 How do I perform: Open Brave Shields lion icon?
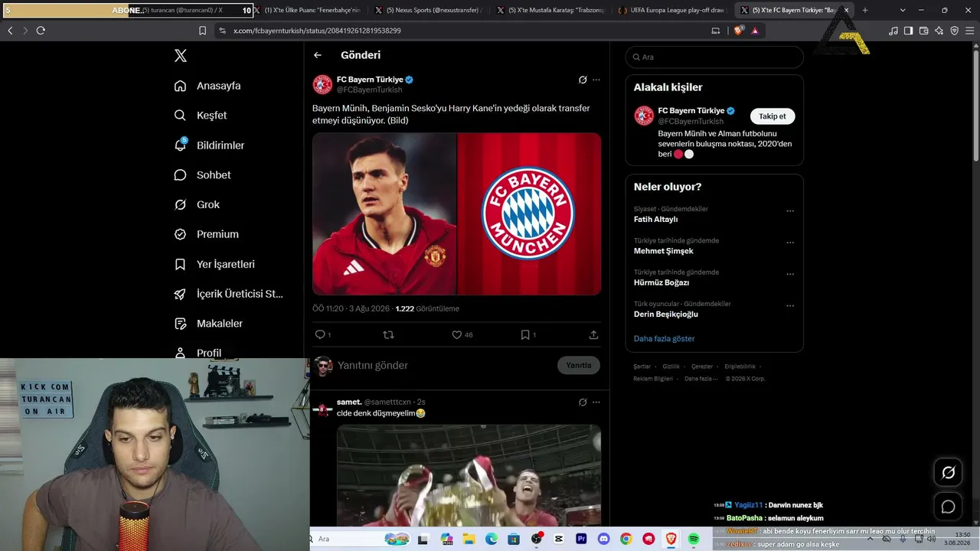click(738, 31)
